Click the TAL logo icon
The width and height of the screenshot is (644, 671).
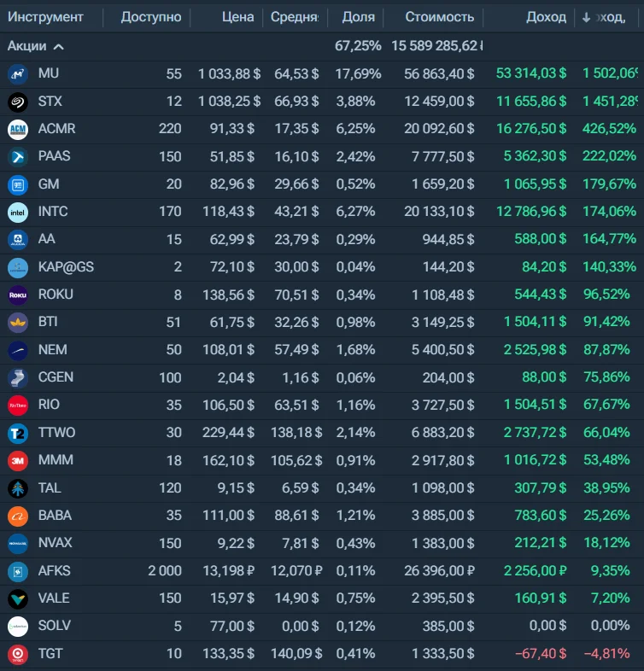[x=18, y=488]
